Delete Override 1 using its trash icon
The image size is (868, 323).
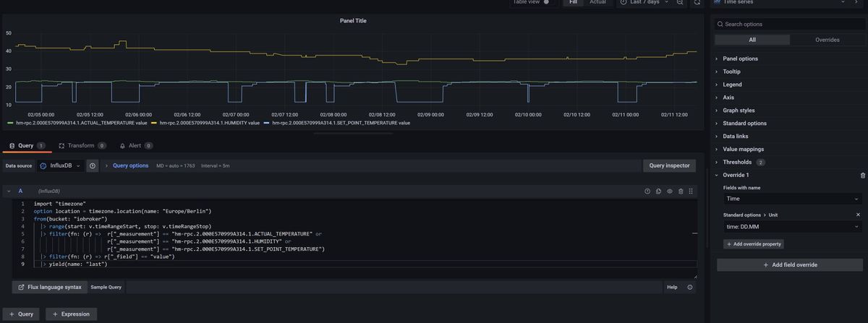coord(862,176)
